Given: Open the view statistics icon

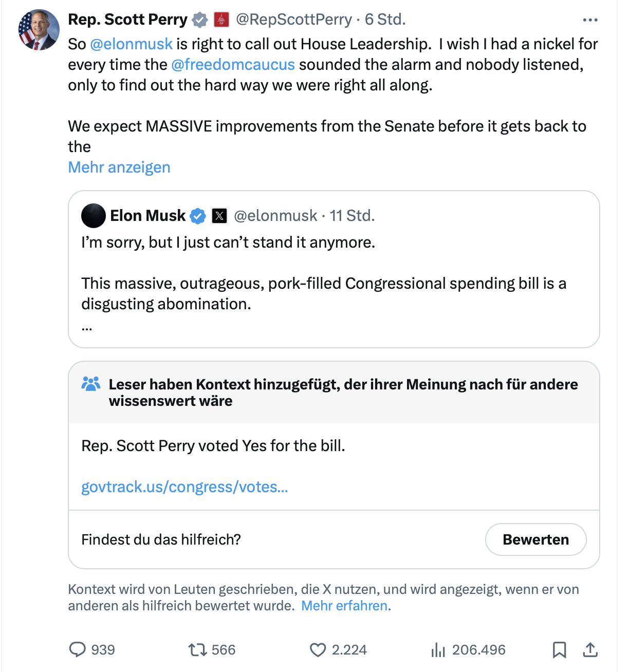Looking at the screenshot, I should pos(438,650).
